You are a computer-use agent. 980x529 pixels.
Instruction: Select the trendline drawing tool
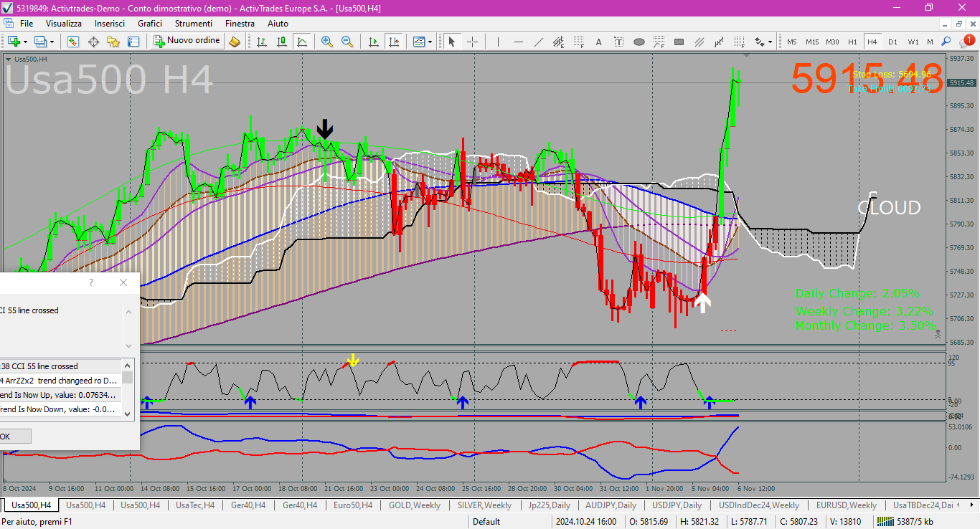point(539,42)
